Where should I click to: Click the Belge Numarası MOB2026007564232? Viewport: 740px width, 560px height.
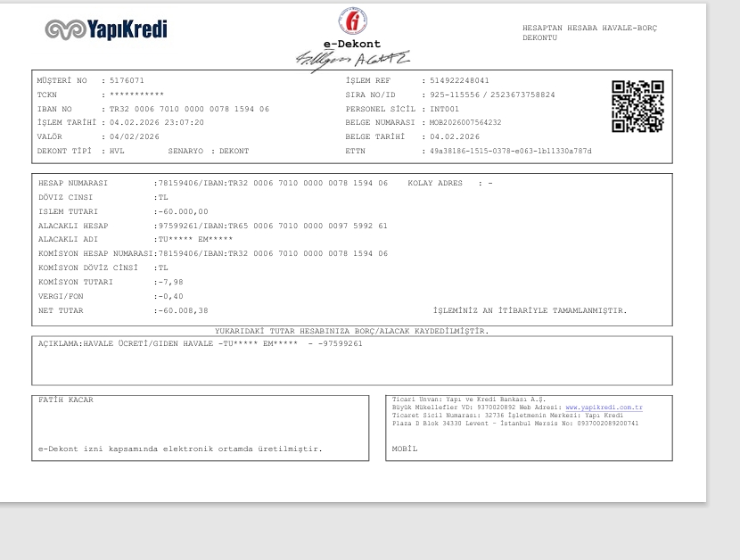coord(465,123)
